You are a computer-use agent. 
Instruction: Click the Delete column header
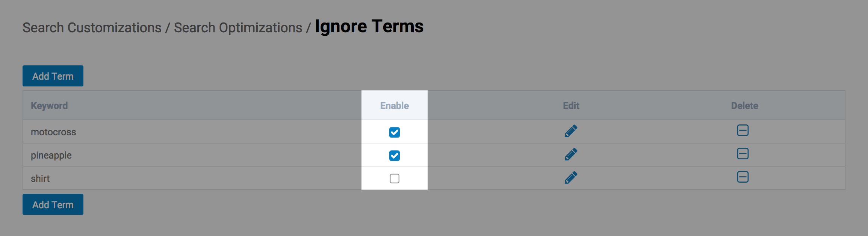744,106
